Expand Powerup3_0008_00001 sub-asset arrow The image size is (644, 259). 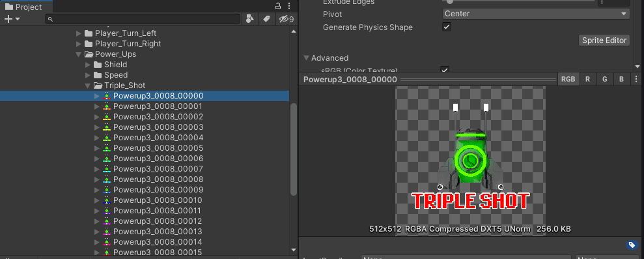pyautogui.click(x=97, y=106)
